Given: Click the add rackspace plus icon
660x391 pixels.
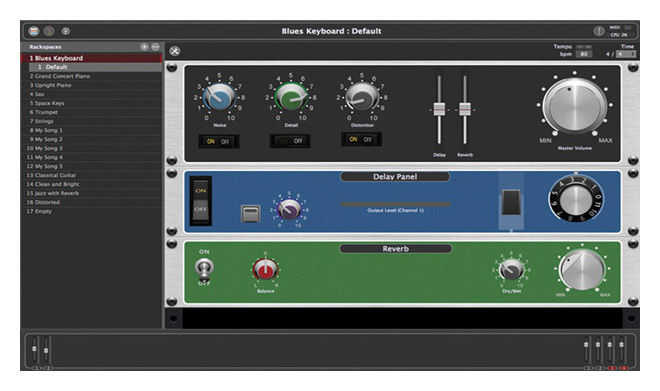Looking at the screenshot, I should (x=144, y=47).
